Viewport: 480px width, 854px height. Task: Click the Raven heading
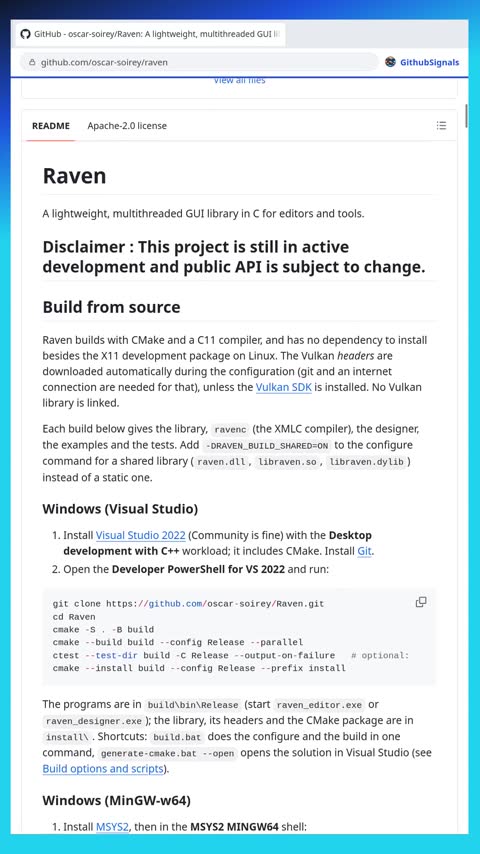click(x=75, y=176)
